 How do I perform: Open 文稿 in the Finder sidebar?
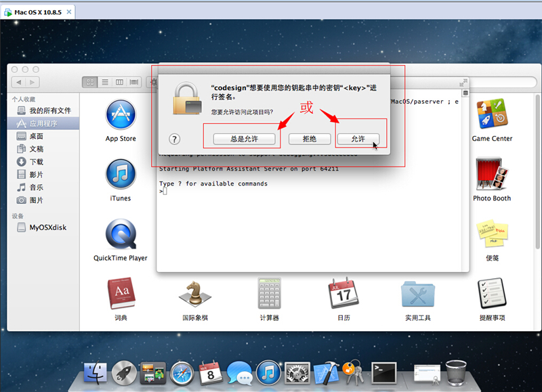coord(43,149)
